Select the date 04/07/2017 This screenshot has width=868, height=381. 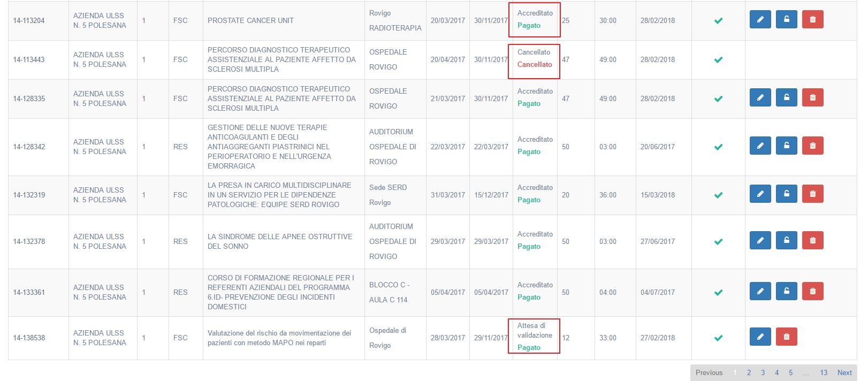pyautogui.click(x=658, y=293)
